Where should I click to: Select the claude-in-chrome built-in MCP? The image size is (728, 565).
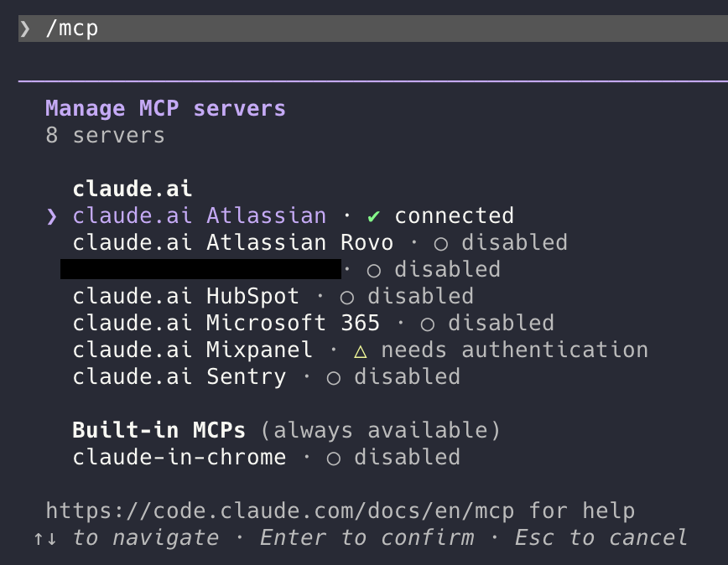pyautogui.click(x=179, y=458)
